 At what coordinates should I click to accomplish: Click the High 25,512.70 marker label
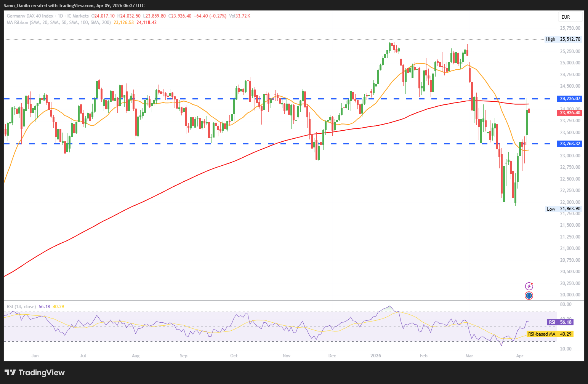[x=563, y=39]
